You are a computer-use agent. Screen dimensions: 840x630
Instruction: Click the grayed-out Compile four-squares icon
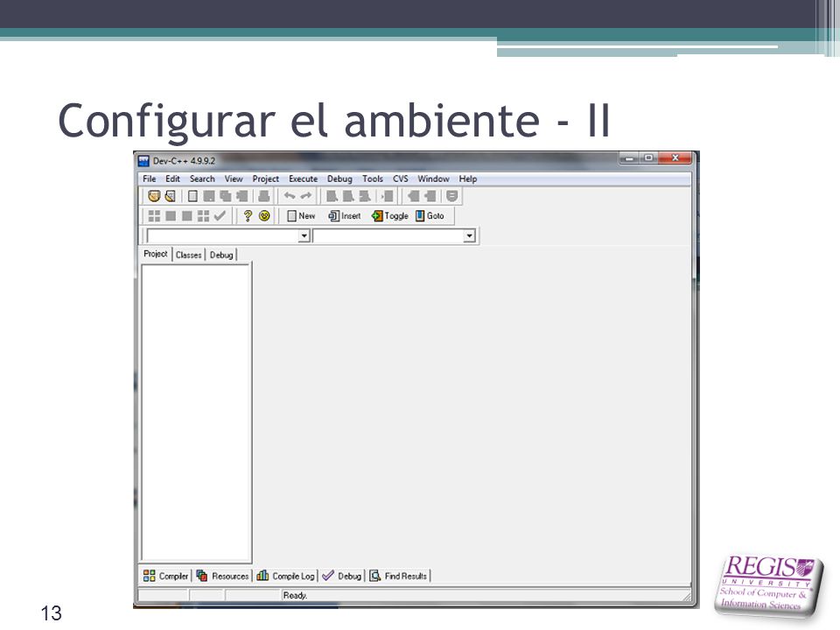click(x=154, y=216)
